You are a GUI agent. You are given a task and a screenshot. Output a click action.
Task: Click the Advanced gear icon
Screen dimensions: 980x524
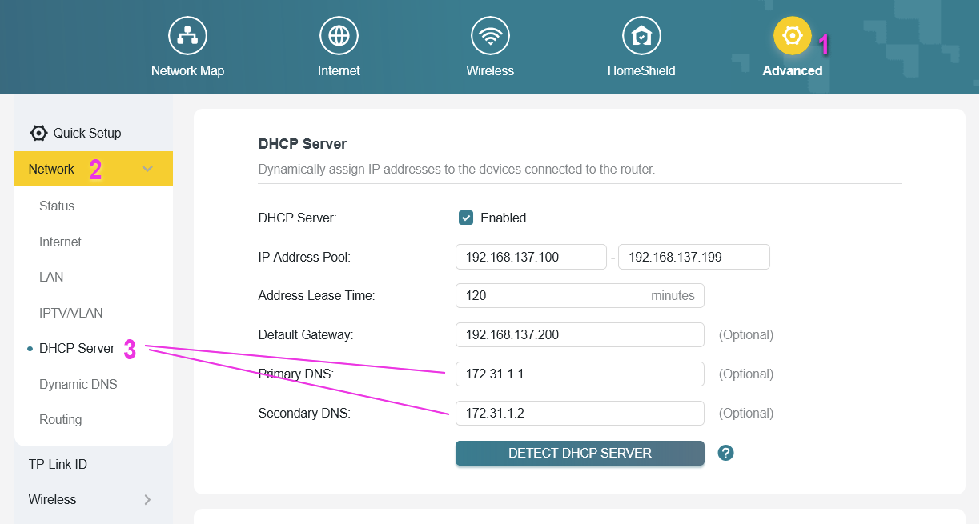(x=792, y=36)
